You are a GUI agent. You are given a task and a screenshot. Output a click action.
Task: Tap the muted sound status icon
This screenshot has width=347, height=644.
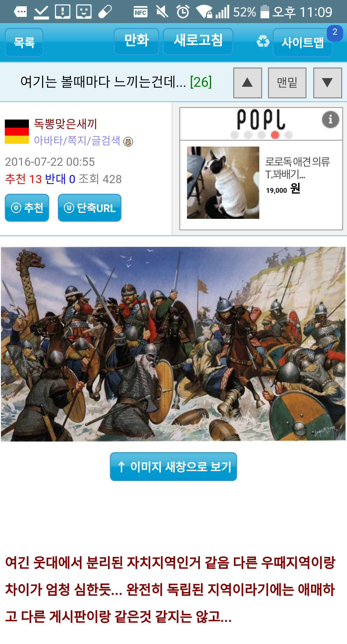pyautogui.click(x=162, y=12)
